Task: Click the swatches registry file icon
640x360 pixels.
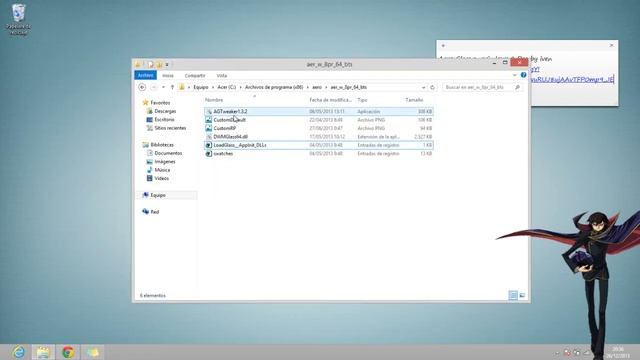Action: tap(209, 153)
